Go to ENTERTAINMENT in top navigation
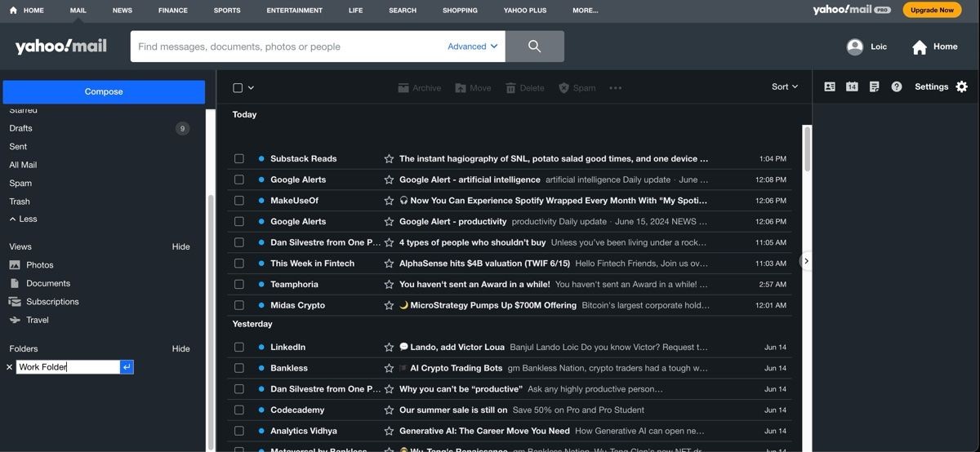The image size is (980, 452). 295,11
